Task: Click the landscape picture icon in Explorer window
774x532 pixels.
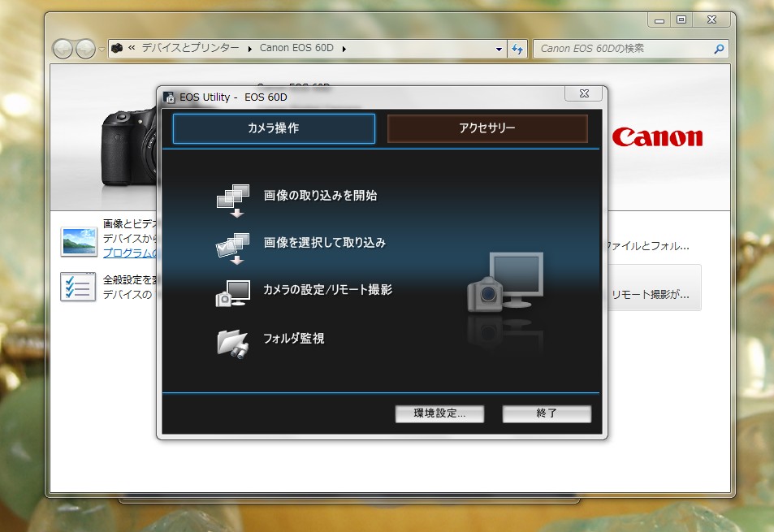Action: tap(79, 241)
